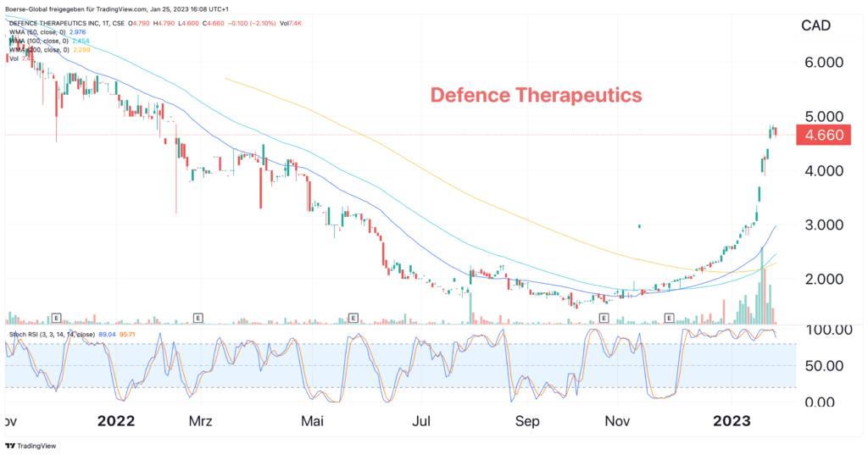
Task: Click the Mai time axis label
Action: tap(312, 421)
